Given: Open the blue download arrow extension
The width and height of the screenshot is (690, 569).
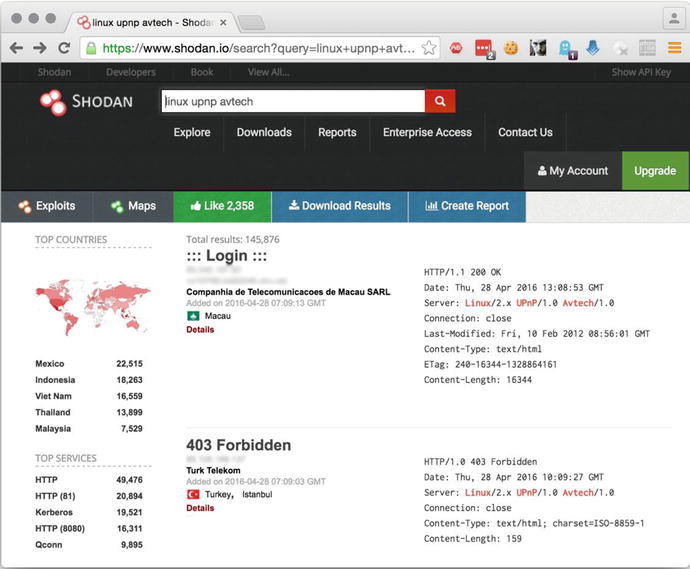Looking at the screenshot, I should click(x=593, y=48).
